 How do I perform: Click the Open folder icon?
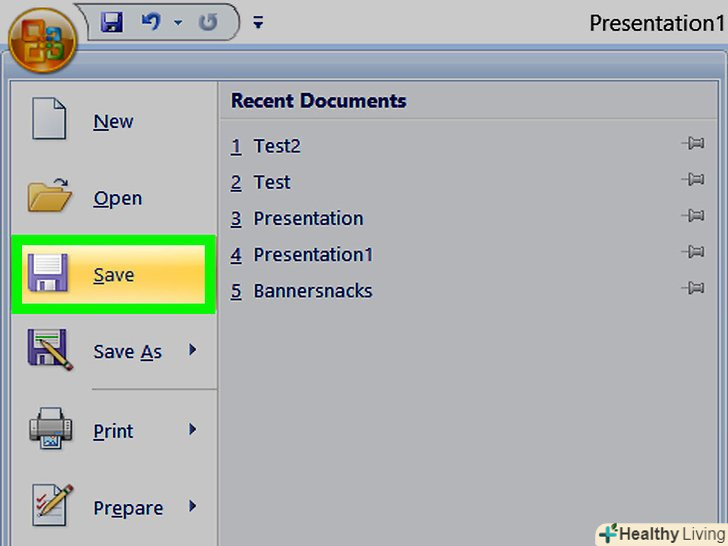pyautogui.click(x=48, y=198)
